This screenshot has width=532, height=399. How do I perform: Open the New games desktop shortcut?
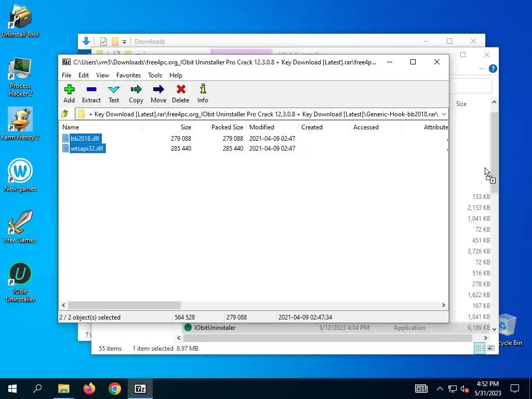tap(20, 175)
